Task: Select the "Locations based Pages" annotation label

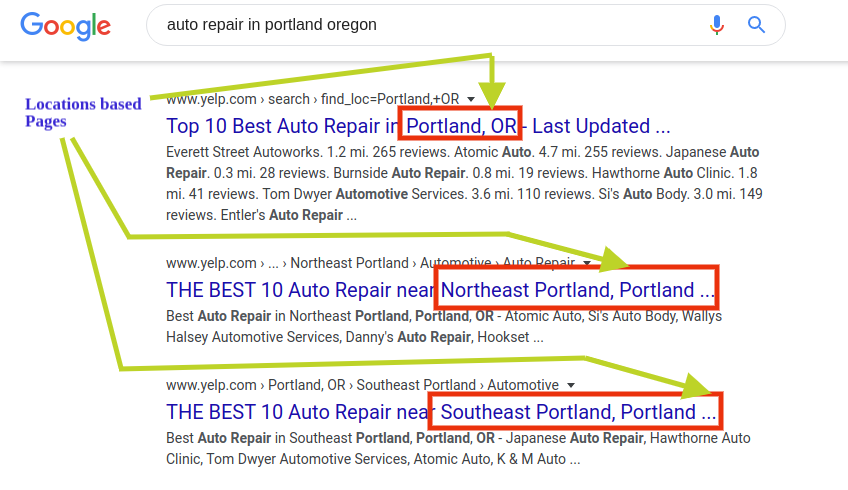Action: click(82, 112)
